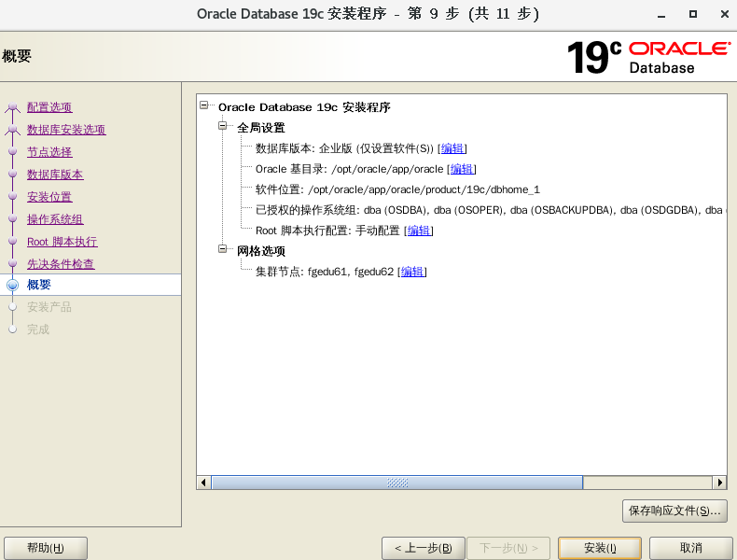The height and width of the screenshot is (560, 737).
Task: Open 数据库安装选项 step in sidebar
Action: (66, 130)
